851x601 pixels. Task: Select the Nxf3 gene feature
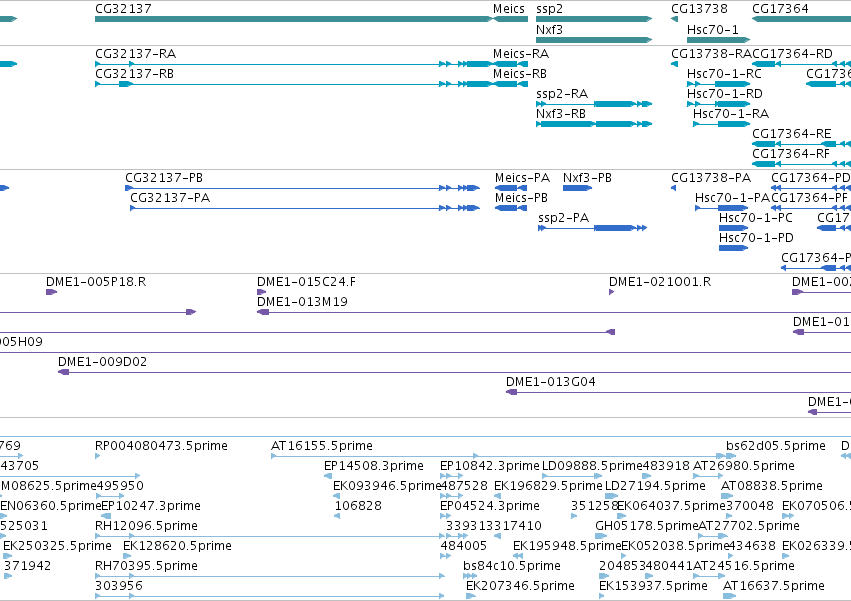(x=594, y=40)
